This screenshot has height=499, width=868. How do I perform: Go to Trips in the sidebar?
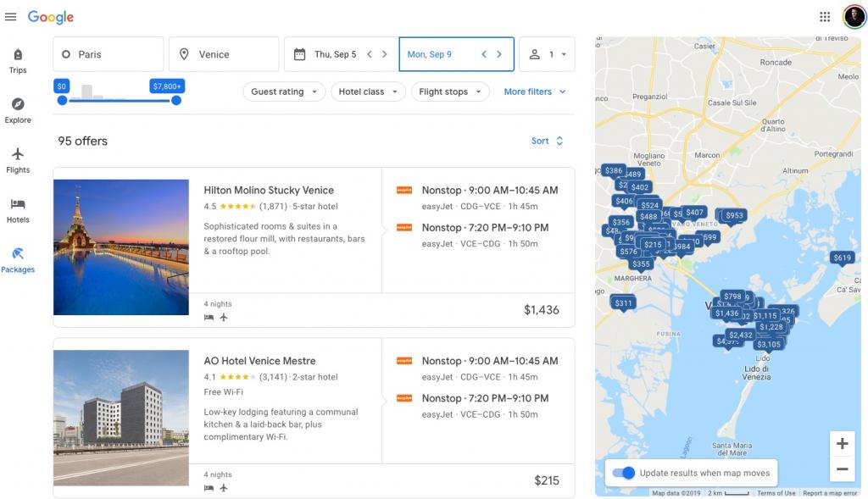[x=18, y=61]
